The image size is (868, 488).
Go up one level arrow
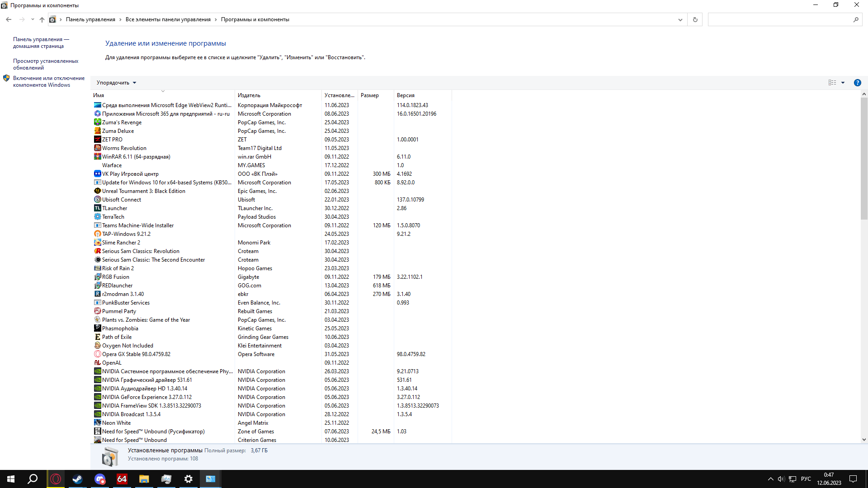[42, 19]
